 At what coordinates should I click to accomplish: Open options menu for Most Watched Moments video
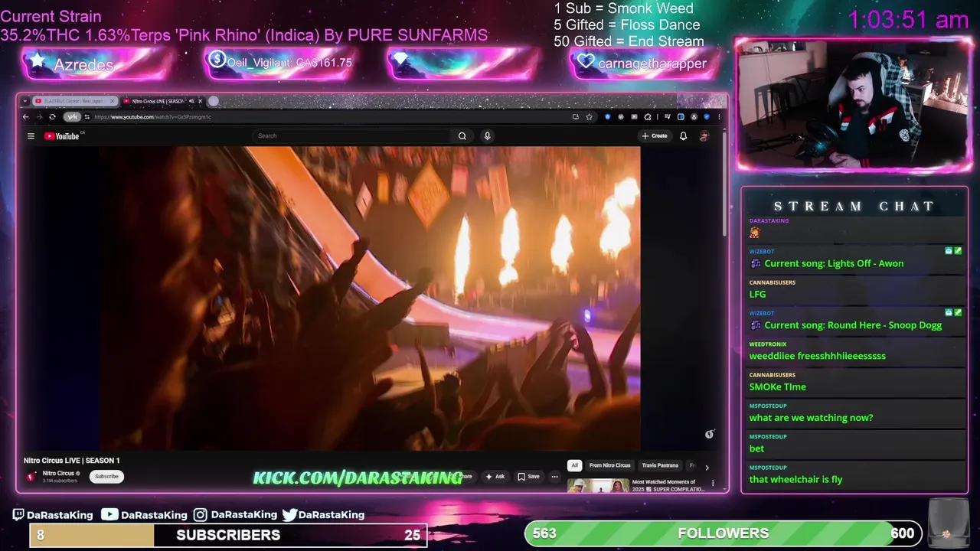tap(713, 483)
